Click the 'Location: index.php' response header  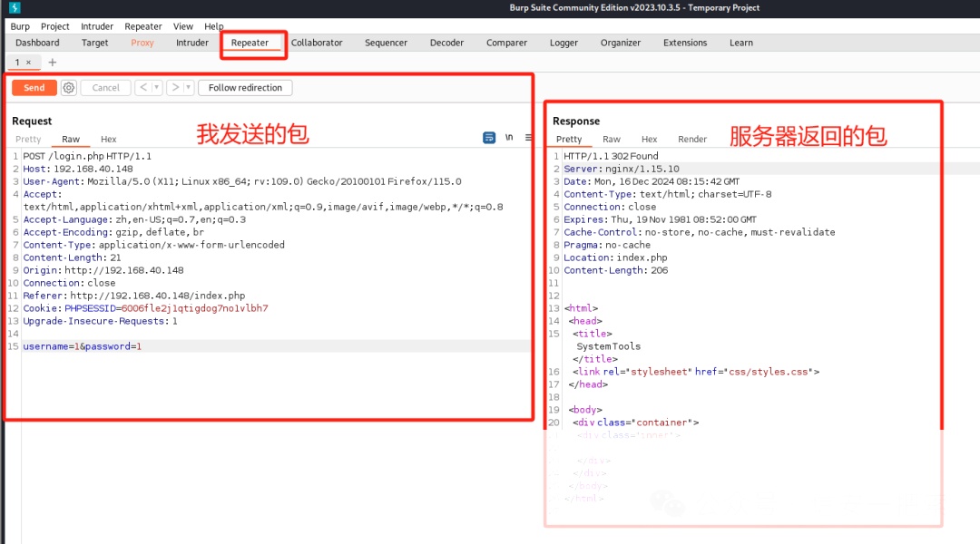coord(615,257)
